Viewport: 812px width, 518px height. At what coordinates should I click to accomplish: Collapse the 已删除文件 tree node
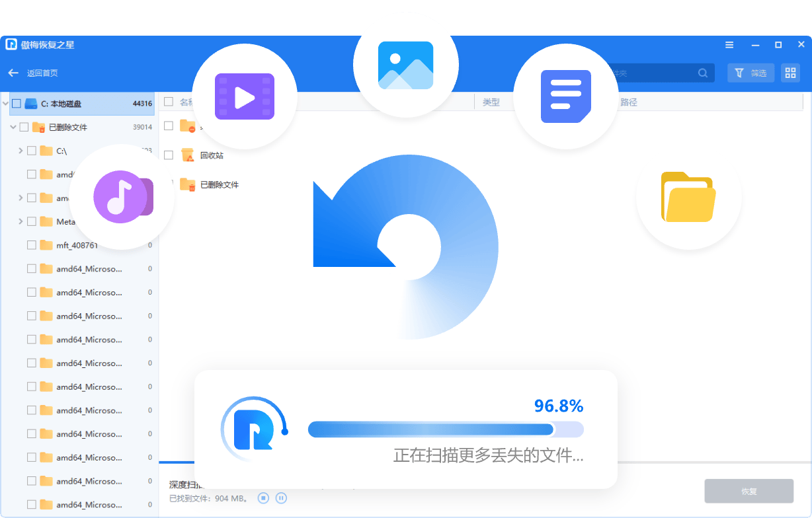pyautogui.click(x=13, y=127)
